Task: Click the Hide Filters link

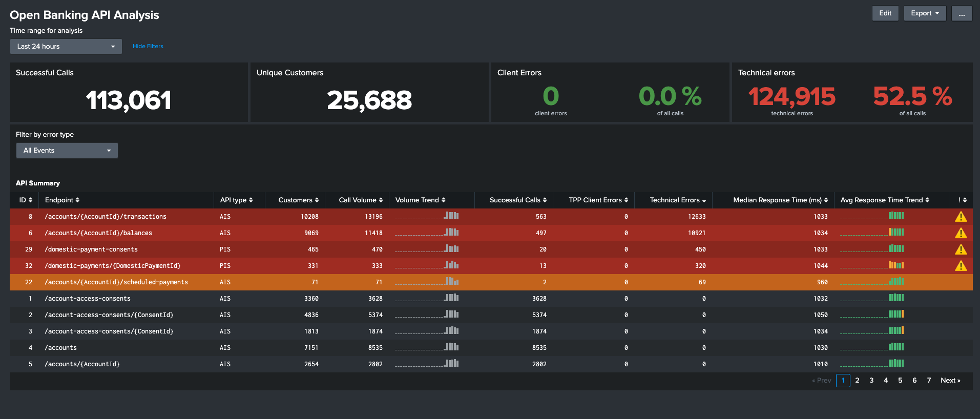Action: (148, 47)
